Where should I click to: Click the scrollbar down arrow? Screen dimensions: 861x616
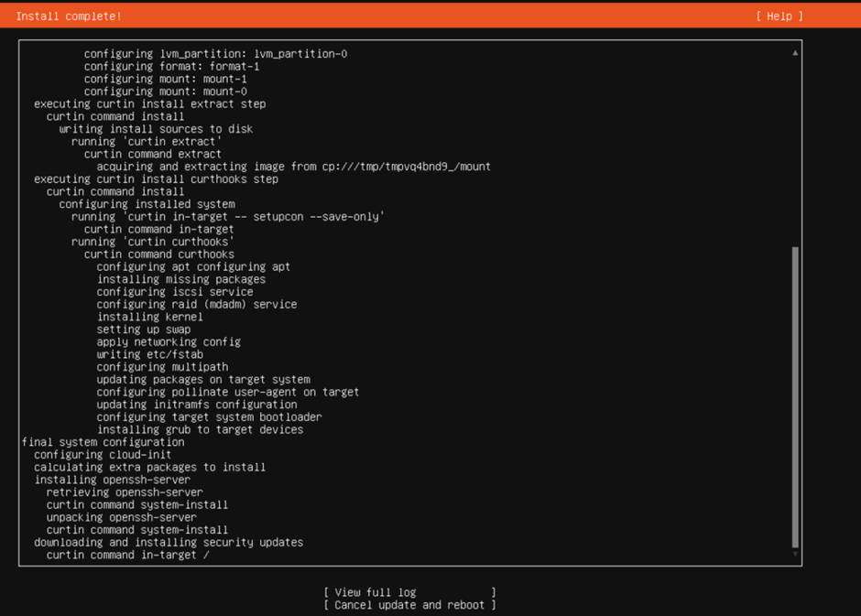point(795,554)
